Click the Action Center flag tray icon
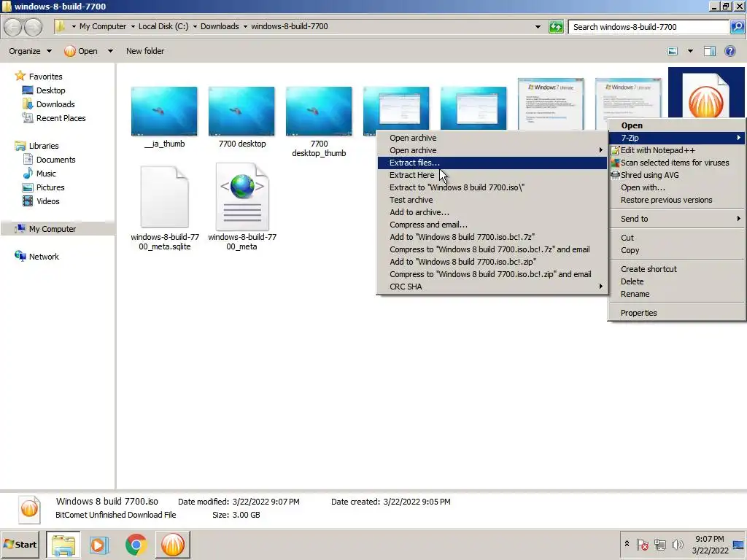This screenshot has height=560, width=747. (x=642, y=544)
